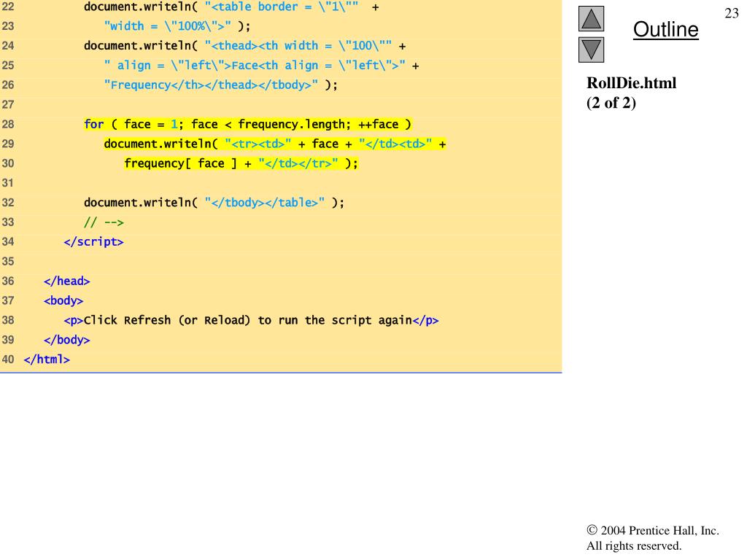This screenshot has width=747, height=560.
Task: Click 'Click Refresh (or Reload)' paragraph text
Action: coord(167,320)
